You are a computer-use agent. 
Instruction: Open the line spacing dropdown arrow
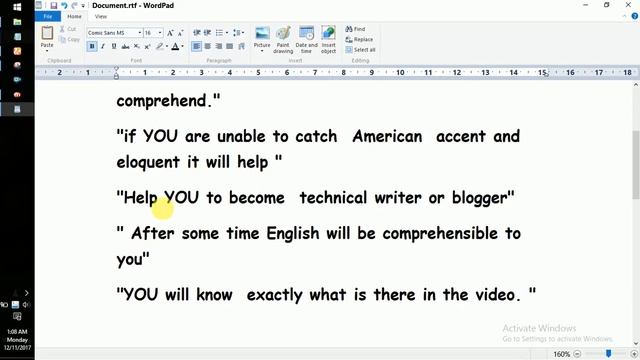243,33
